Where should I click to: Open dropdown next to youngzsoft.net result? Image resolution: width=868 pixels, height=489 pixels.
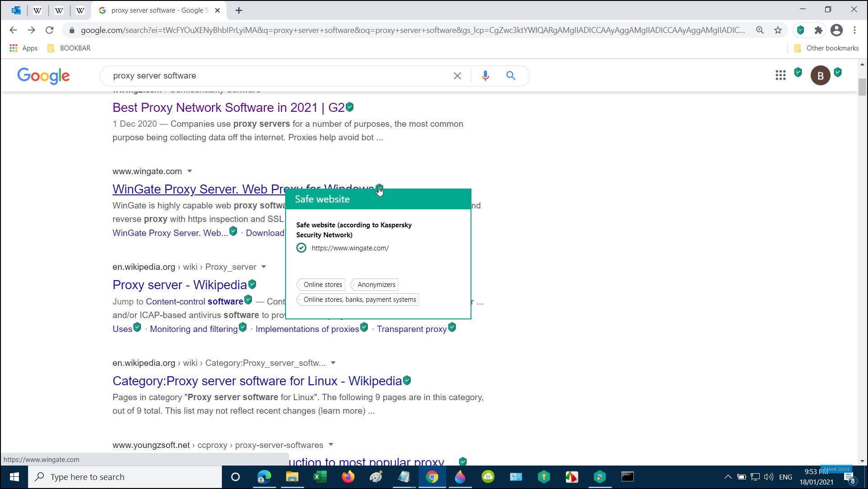pyautogui.click(x=331, y=444)
